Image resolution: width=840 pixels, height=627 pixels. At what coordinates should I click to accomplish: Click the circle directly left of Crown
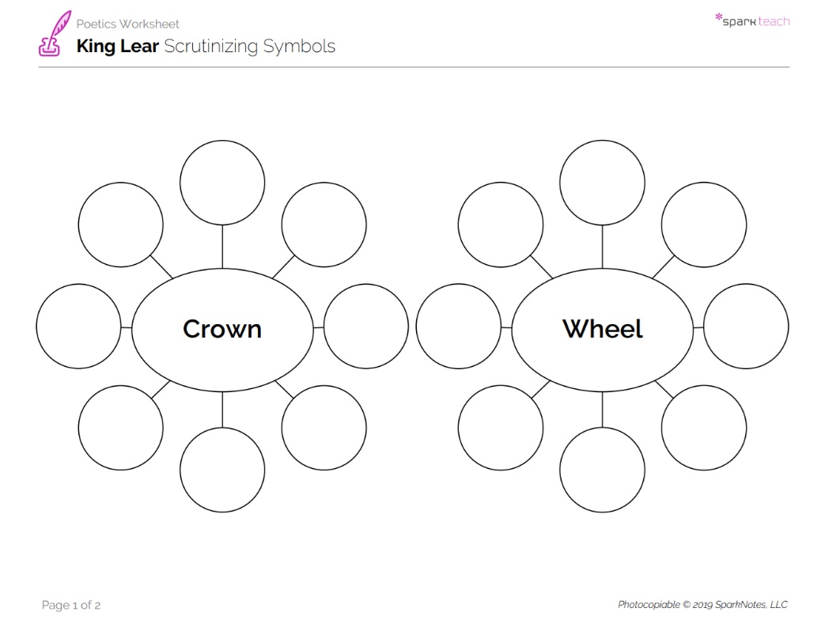click(x=78, y=326)
